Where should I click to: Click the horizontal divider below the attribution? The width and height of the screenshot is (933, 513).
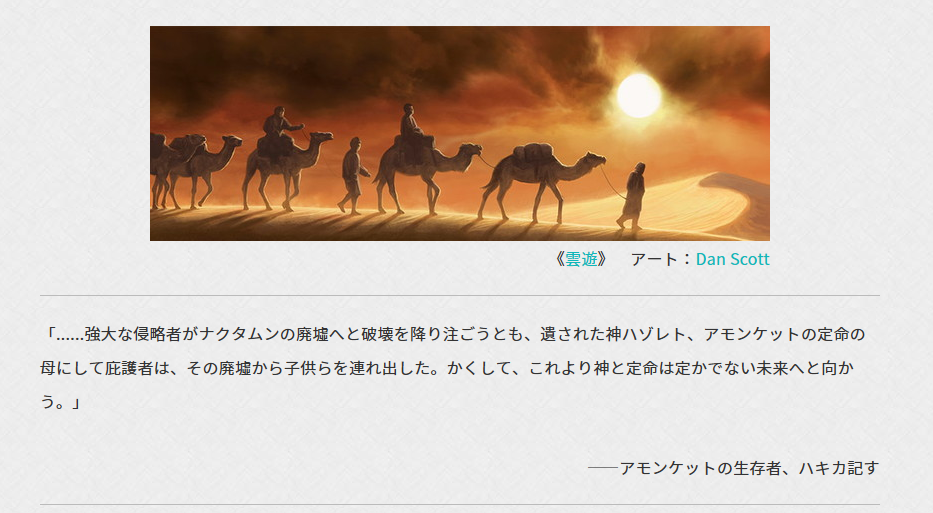coord(459,505)
